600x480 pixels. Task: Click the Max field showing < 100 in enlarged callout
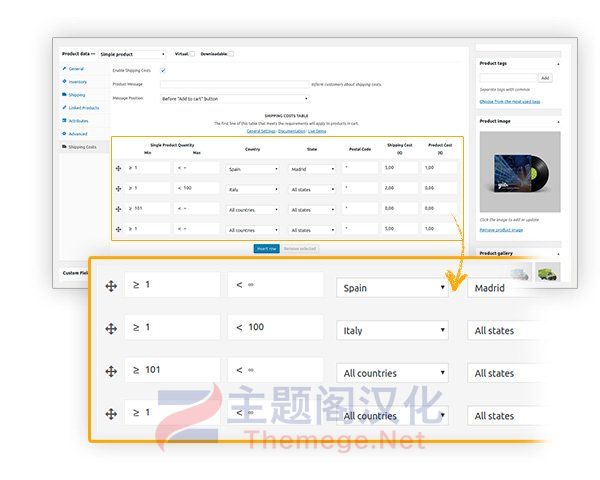click(276, 327)
